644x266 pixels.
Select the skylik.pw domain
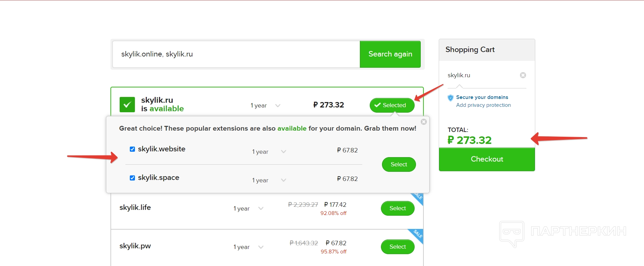[x=397, y=247]
